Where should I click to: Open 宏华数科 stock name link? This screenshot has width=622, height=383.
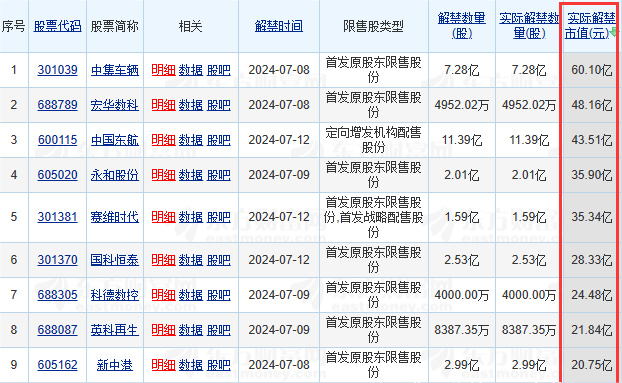(115, 105)
